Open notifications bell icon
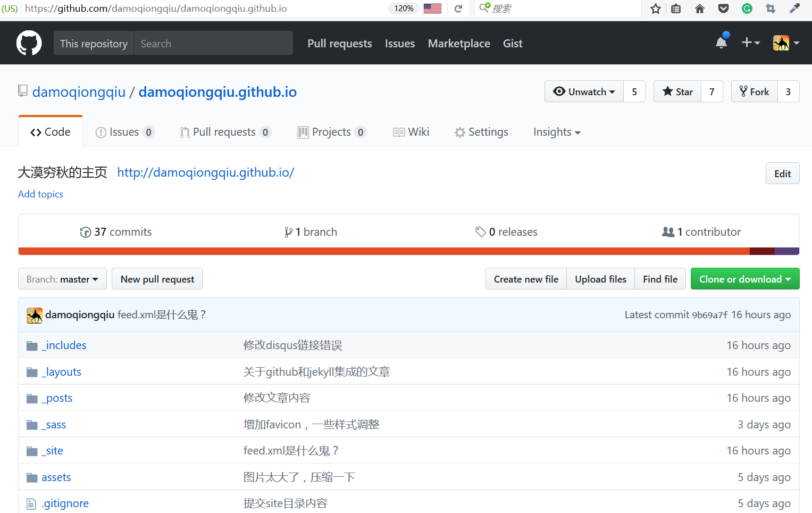Viewport: 812px width, 513px height. point(721,43)
